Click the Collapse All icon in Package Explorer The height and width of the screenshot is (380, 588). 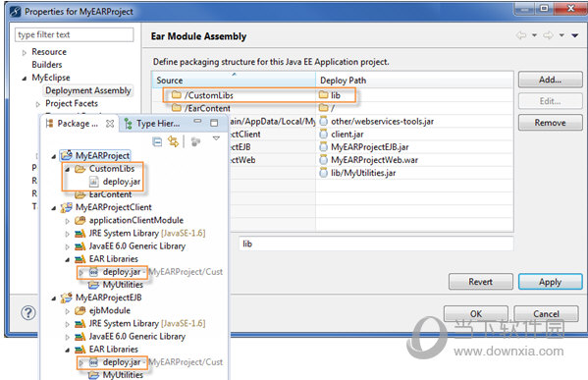pyautogui.click(x=157, y=141)
